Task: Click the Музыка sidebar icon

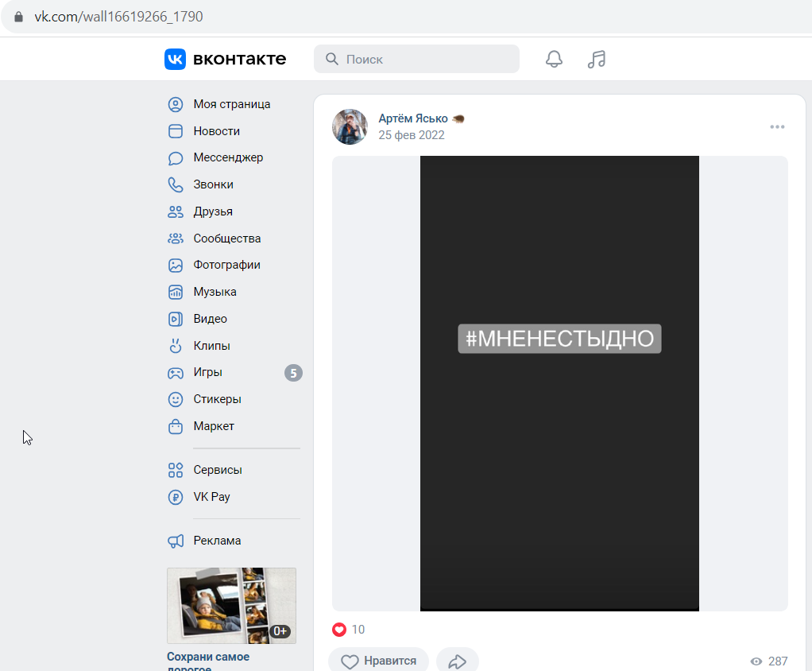Action: 176,293
